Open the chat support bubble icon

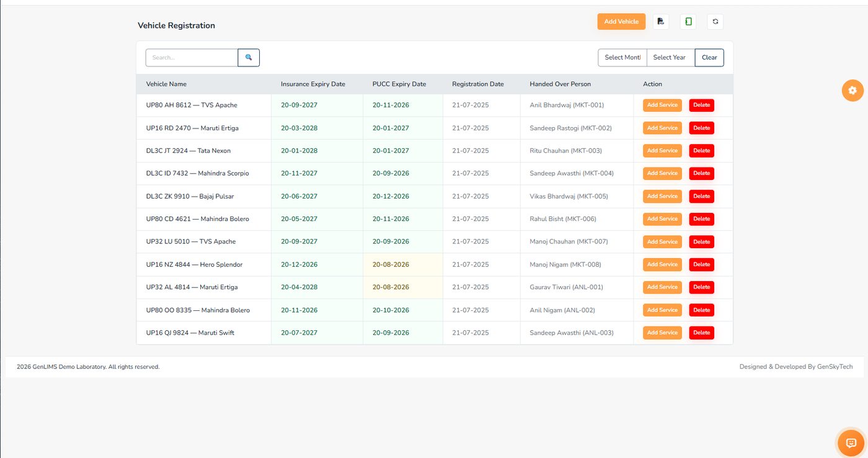[851, 443]
